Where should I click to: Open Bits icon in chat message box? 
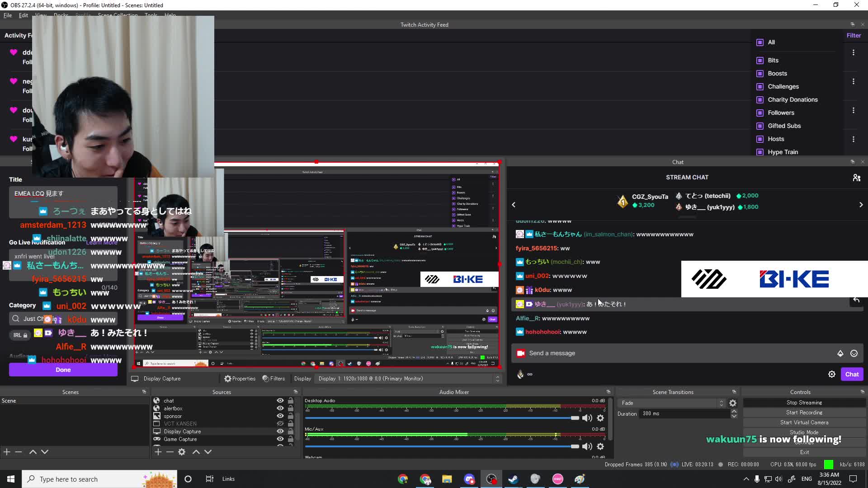point(840,353)
